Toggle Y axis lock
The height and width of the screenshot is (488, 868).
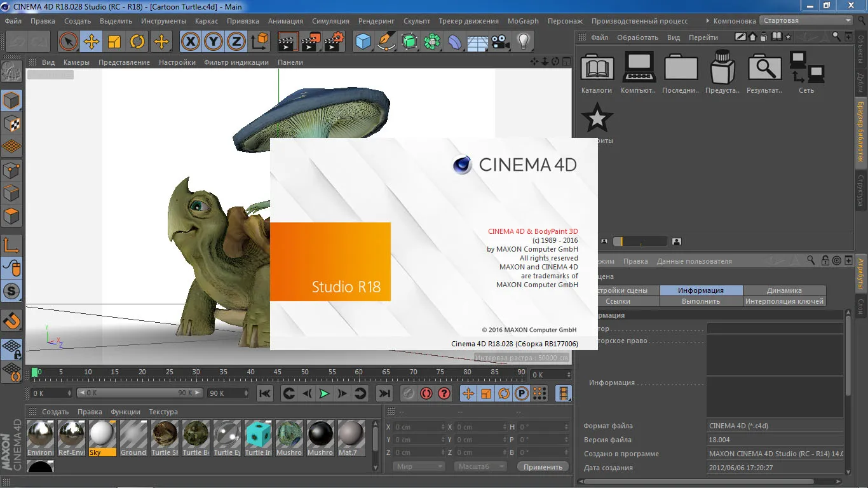tap(213, 42)
